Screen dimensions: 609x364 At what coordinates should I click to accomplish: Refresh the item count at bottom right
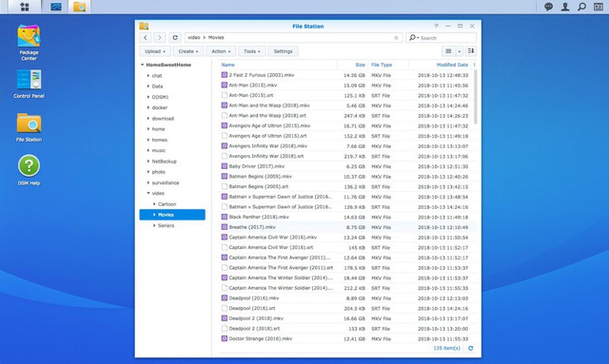[x=470, y=348]
